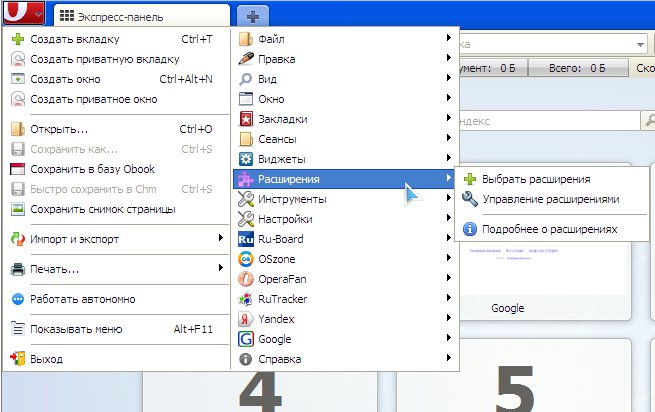
Task: Click the red Opera menu button
Action: pyautogui.click(x=22, y=14)
